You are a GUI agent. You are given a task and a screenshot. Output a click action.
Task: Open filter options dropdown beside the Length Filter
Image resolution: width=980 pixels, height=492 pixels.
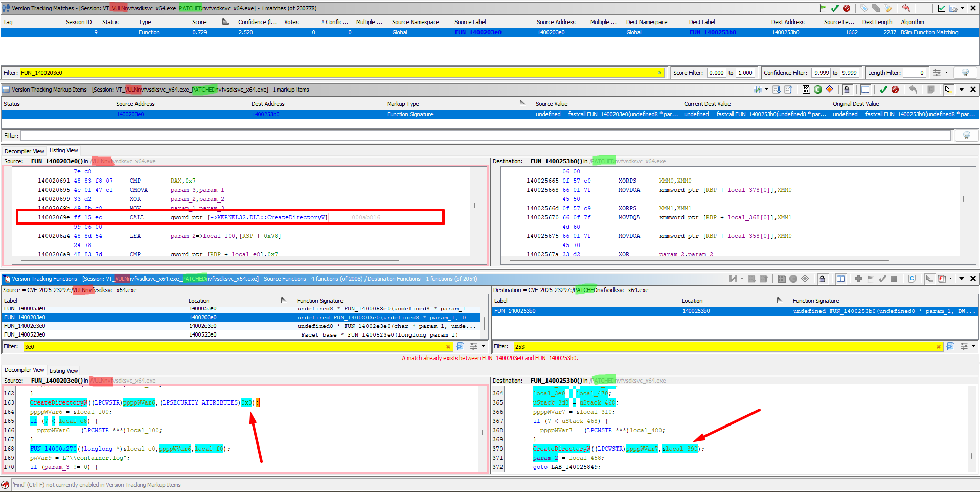pyautogui.click(x=946, y=73)
